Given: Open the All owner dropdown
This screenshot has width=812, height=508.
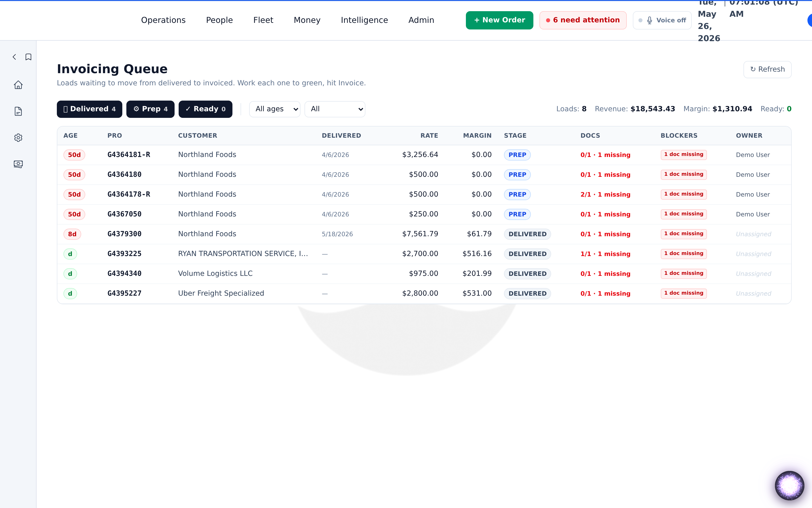Looking at the screenshot, I should click(335, 109).
